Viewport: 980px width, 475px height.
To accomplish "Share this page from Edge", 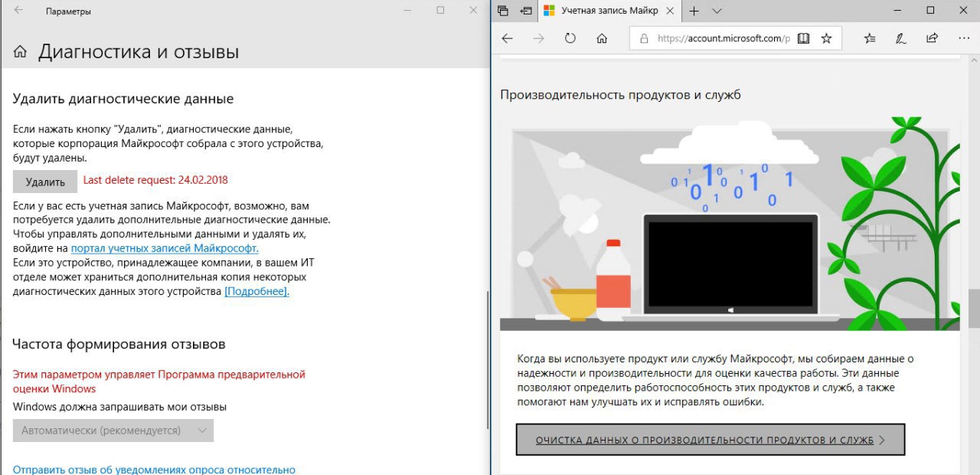I will pos(932,38).
